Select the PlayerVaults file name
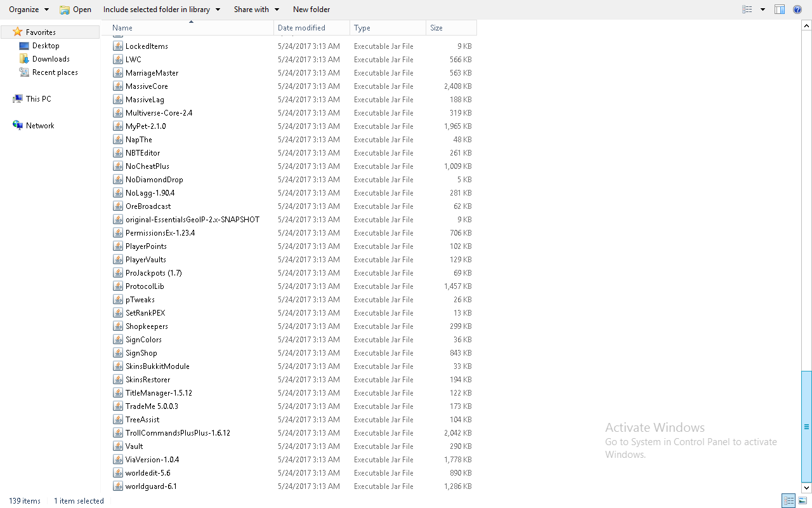The height and width of the screenshot is (508, 812). coord(146,260)
